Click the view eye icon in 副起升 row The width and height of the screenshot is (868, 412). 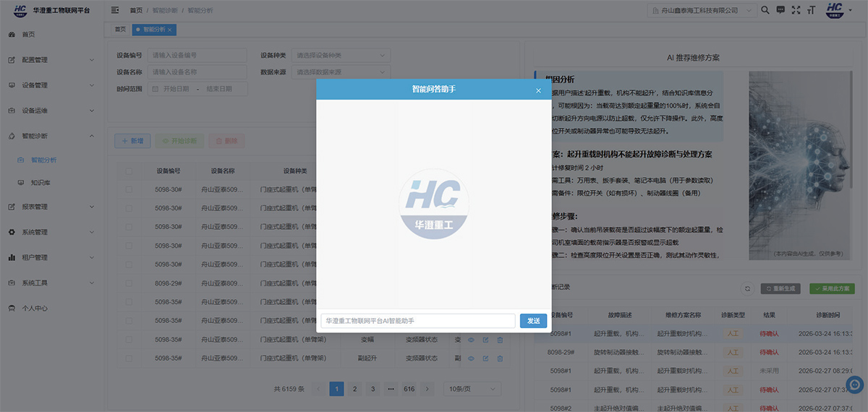point(471,359)
